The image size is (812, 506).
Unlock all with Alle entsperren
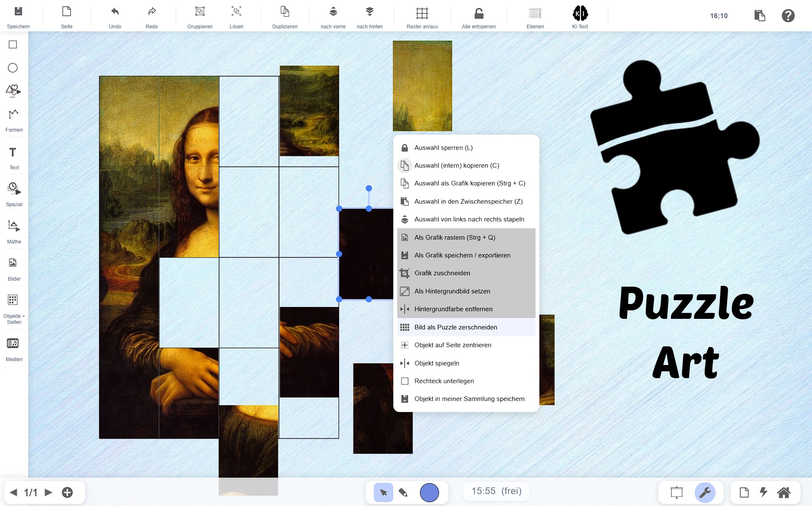click(x=479, y=14)
